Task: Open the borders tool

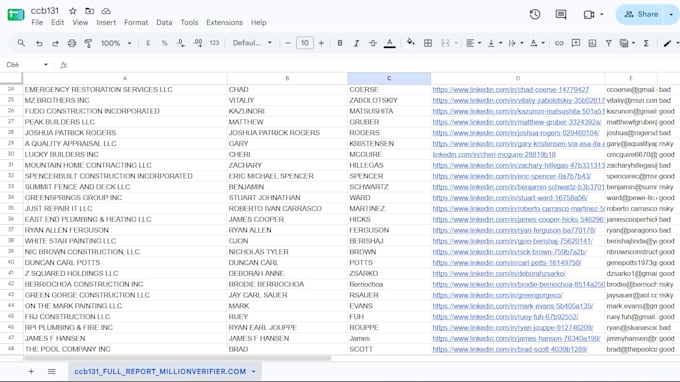Action: tap(428, 43)
